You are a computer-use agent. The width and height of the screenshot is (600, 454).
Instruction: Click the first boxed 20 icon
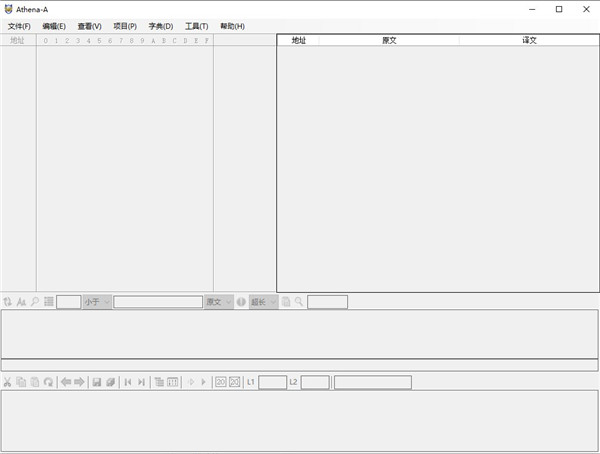click(221, 382)
